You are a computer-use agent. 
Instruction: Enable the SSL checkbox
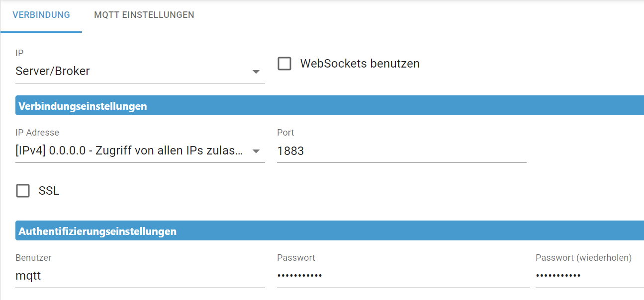23,191
